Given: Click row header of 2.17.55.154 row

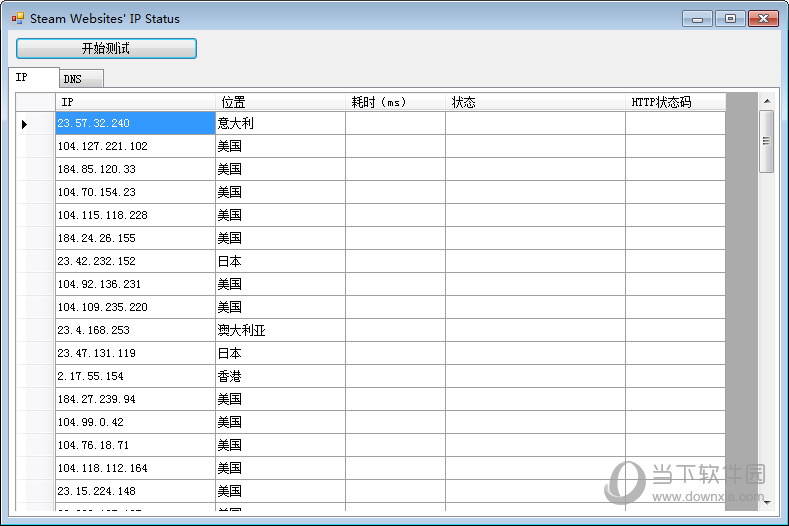Looking at the screenshot, I should click(35, 377).
